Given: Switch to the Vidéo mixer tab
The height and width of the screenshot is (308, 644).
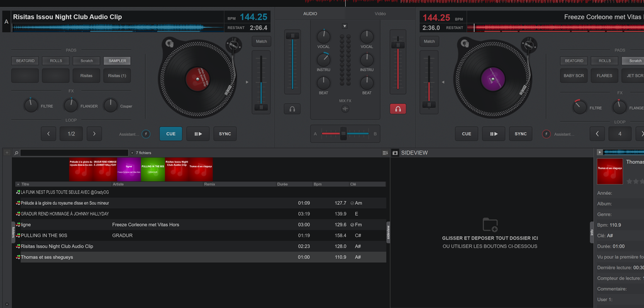Looking at the screenshot, I should (x=380, y=13).
